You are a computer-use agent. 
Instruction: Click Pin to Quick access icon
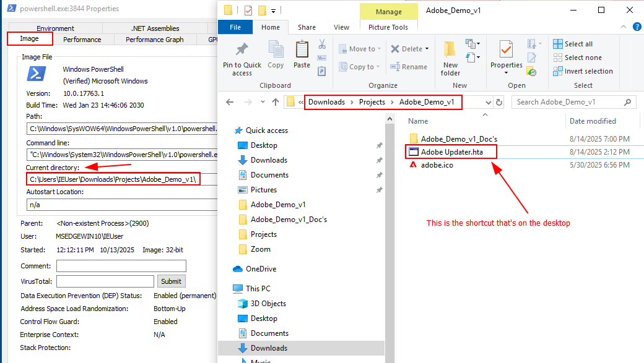click(x=242, y=50)
